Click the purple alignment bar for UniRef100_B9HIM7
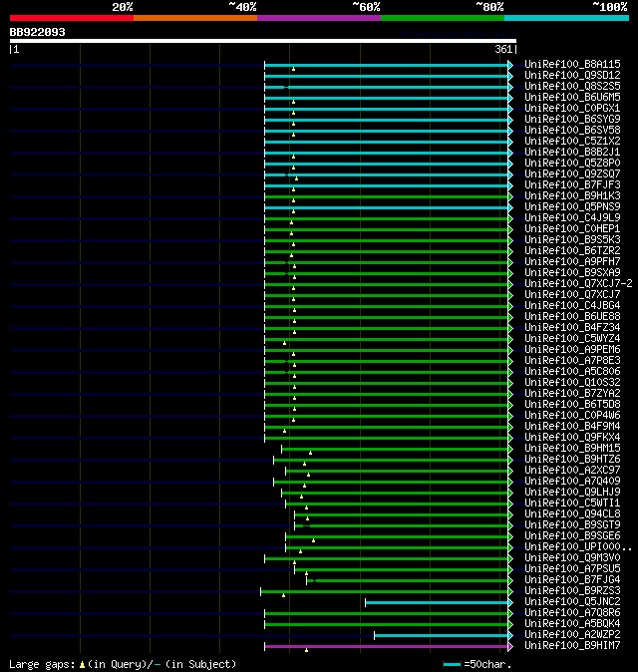This screenshot has width=638, height=672. (x=387, y=647)
